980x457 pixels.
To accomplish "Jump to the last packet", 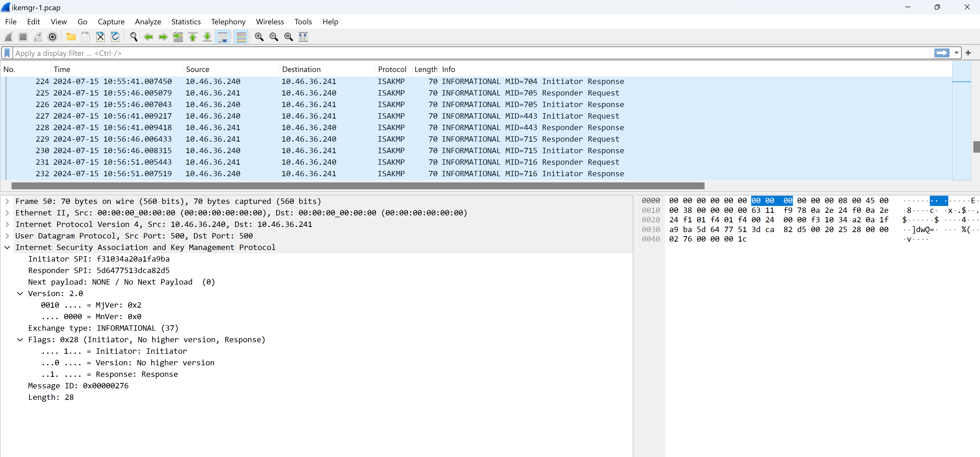I will tap(207, 37).
